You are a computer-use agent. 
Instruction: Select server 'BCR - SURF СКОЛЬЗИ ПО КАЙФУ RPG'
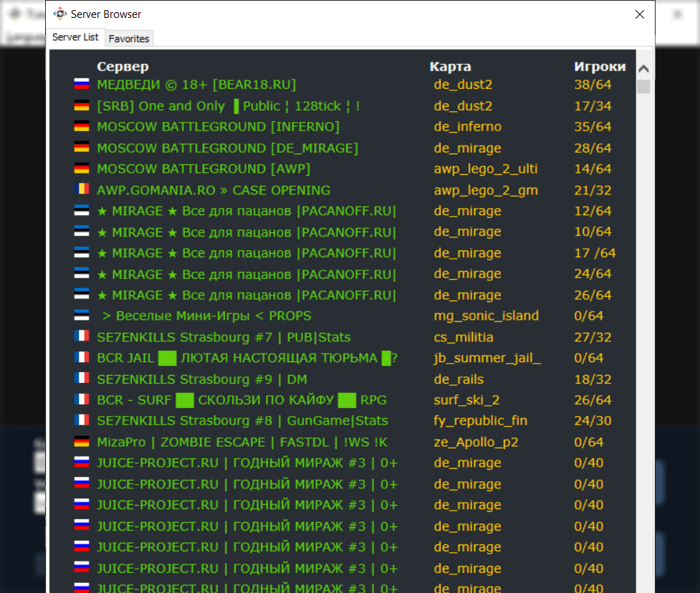[241, 400]
